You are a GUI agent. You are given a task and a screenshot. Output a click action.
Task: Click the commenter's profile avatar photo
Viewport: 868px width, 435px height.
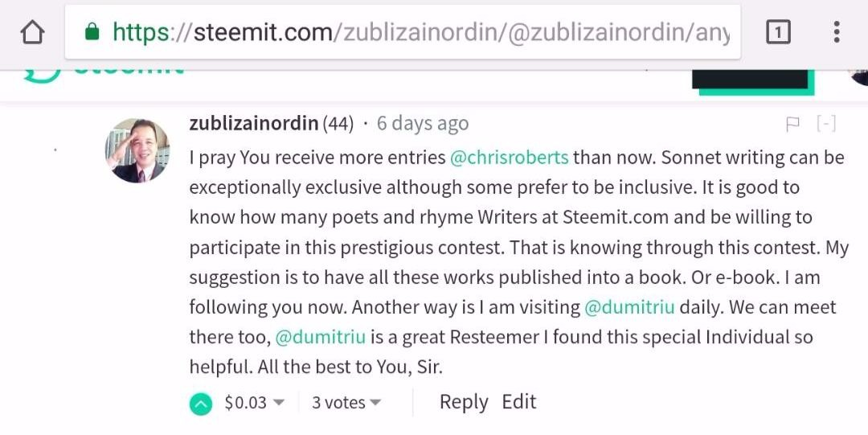point(137,150)
